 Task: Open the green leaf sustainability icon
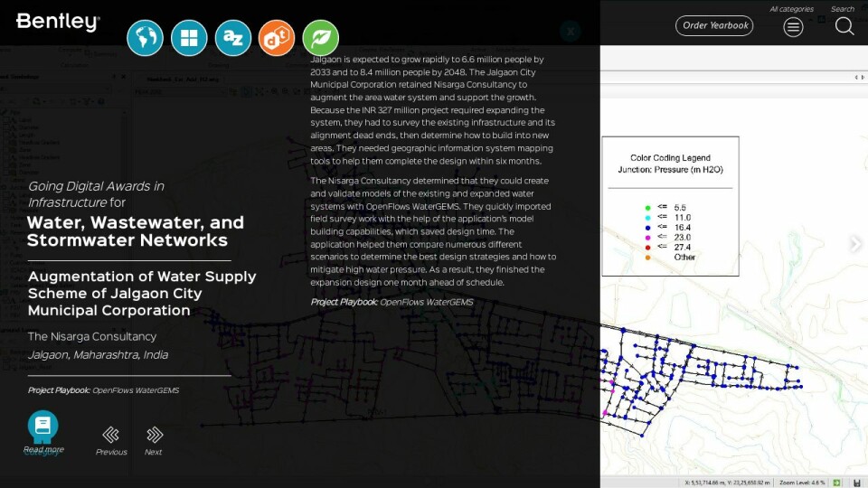[321, 38]
